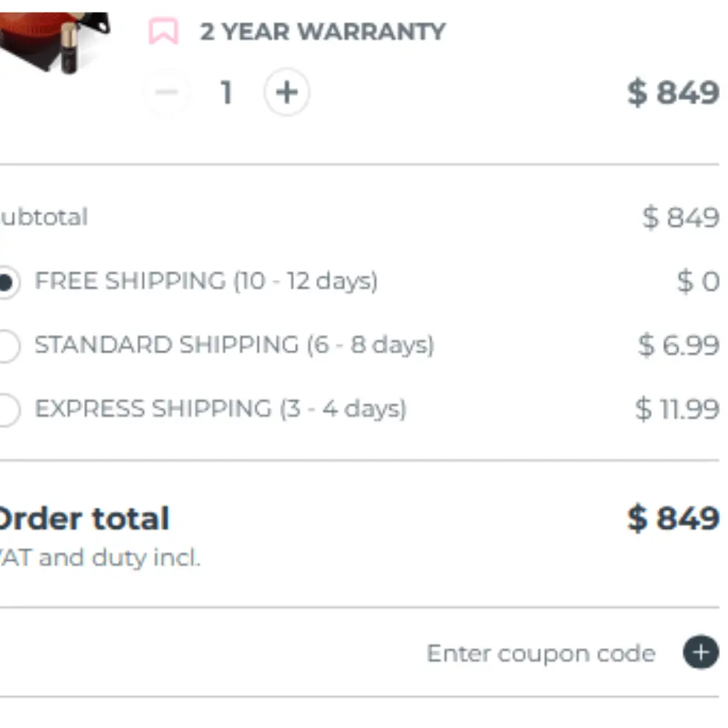728x728 pixels.
Task: Click the minus icon to decrease quantity
Action: 167,92
